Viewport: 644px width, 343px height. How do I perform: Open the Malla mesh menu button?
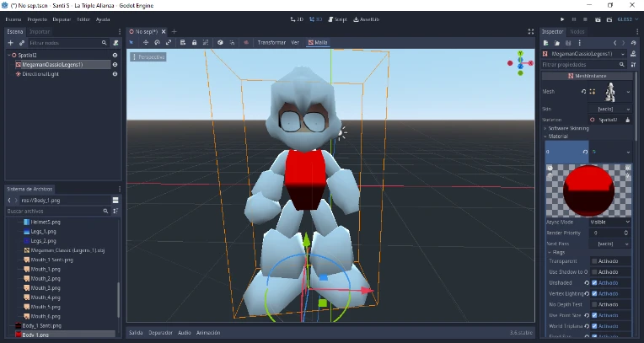(318, 42)
